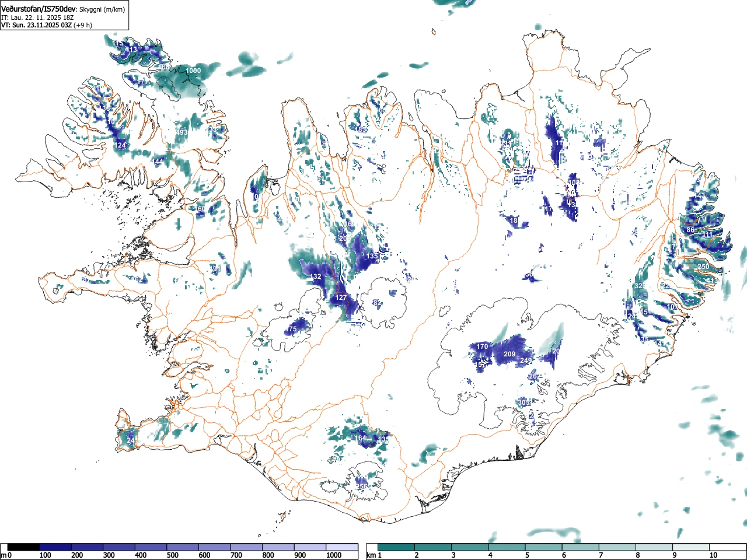Click the Veðurstofan/IS750dev title text
The image size is (747, 560).
39,9
